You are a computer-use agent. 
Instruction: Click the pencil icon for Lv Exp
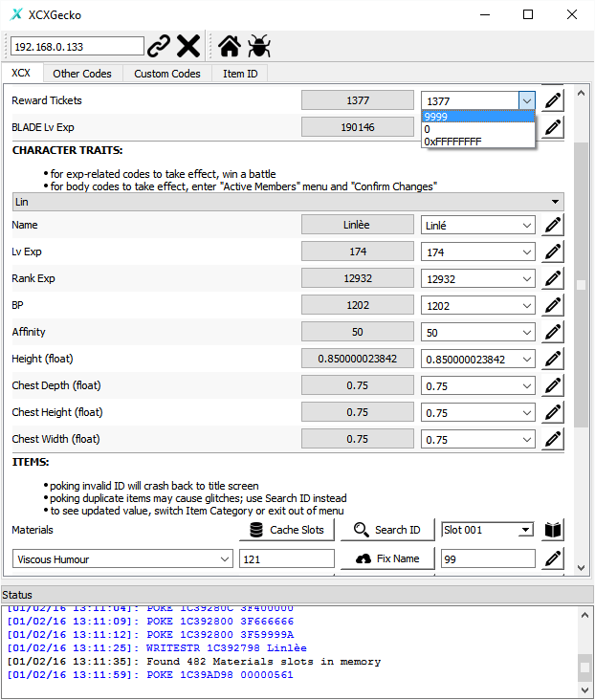[553, 252]
